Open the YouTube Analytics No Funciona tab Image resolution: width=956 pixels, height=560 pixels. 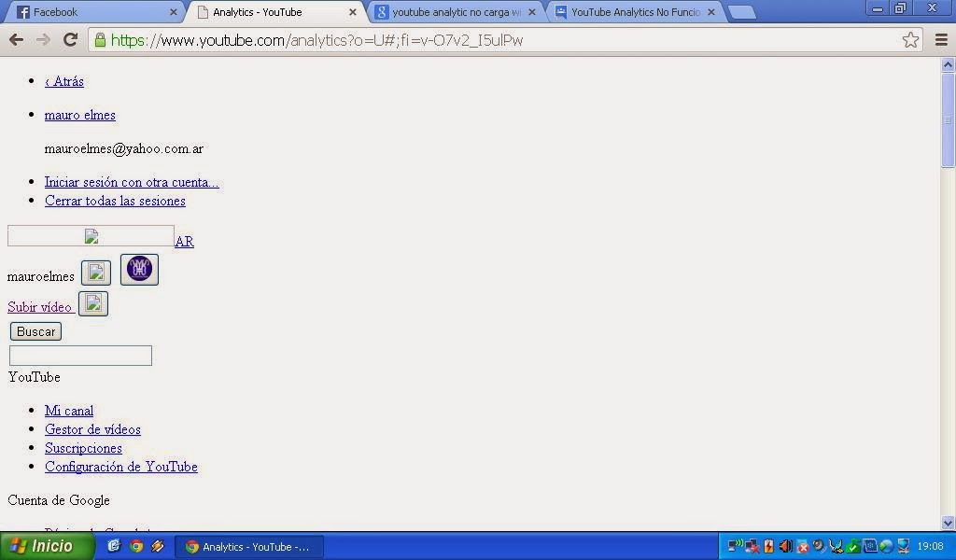(x=634, y=11)
